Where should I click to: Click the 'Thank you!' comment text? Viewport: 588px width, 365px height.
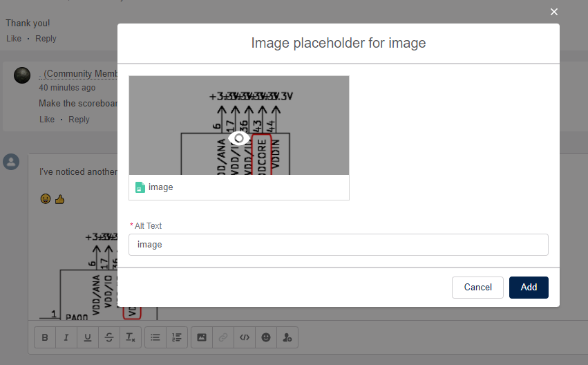28,24
